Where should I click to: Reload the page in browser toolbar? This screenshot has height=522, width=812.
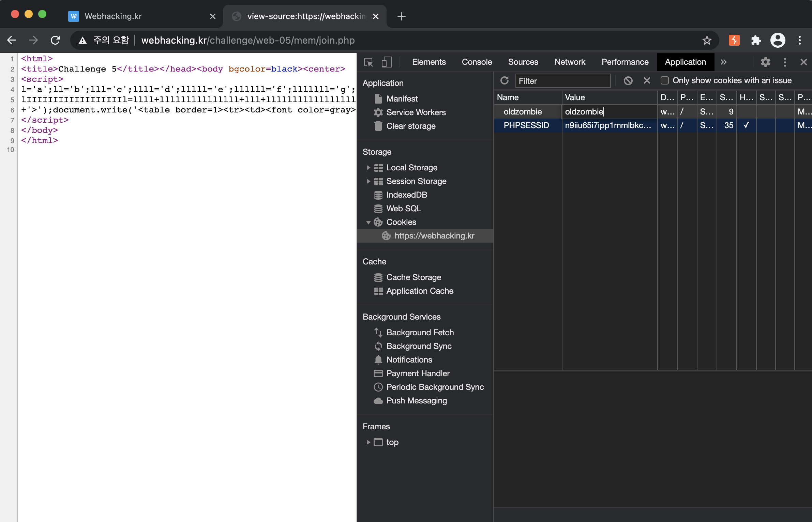coord(55,40)
